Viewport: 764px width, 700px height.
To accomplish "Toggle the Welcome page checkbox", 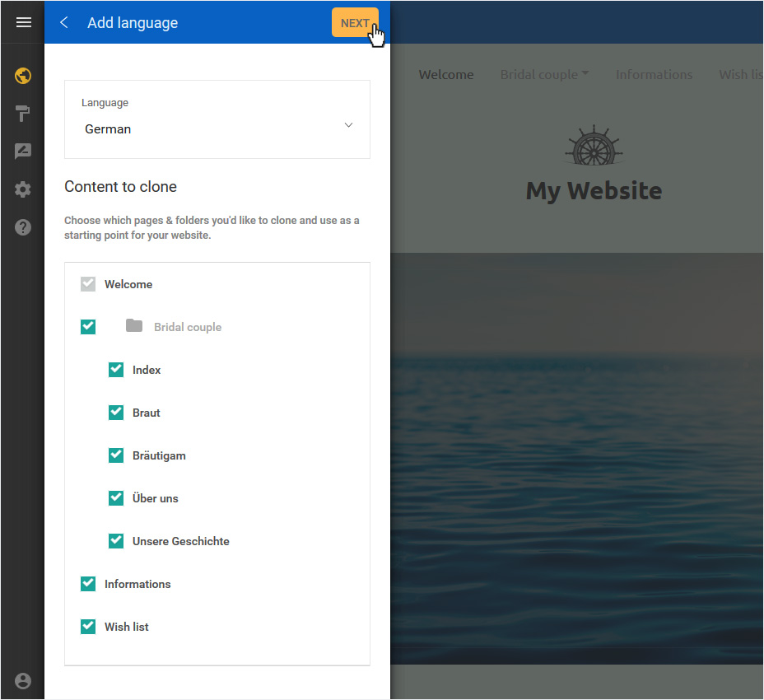I will pos(88,284).
